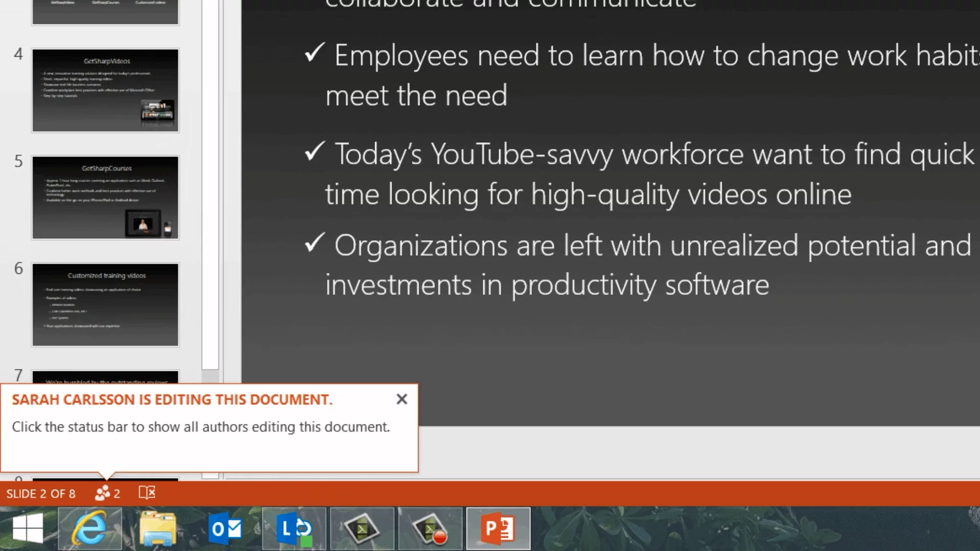Image resolution: width=980 pixels, height=551 pixels.
Task: Select slide 5 GetSharpCourses thumbnail
Action: [x=105, y=197]
